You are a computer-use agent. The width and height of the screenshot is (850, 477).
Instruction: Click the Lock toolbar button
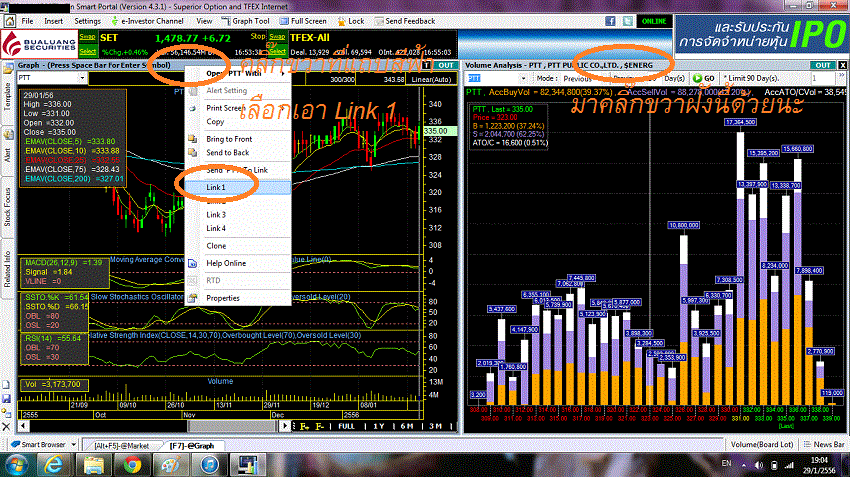[x=351, y=21]
